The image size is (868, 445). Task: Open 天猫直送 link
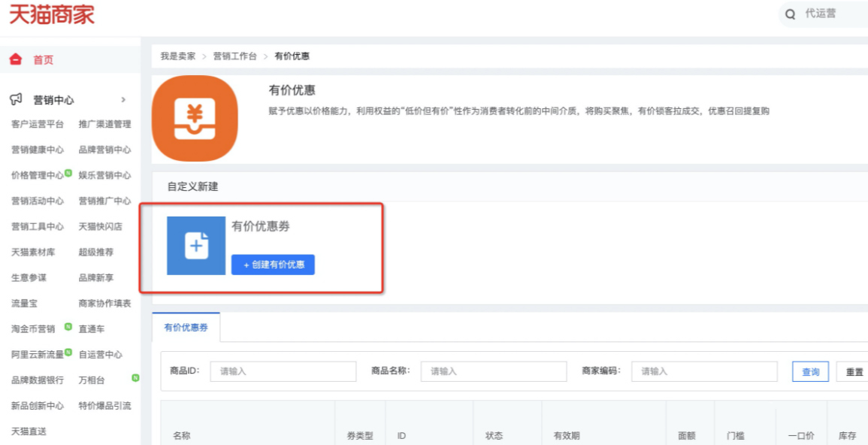pos(29,431)
